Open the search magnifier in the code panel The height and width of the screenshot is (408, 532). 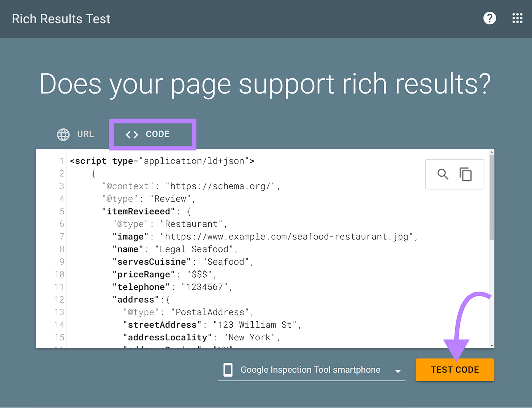(x=443, y=174)
